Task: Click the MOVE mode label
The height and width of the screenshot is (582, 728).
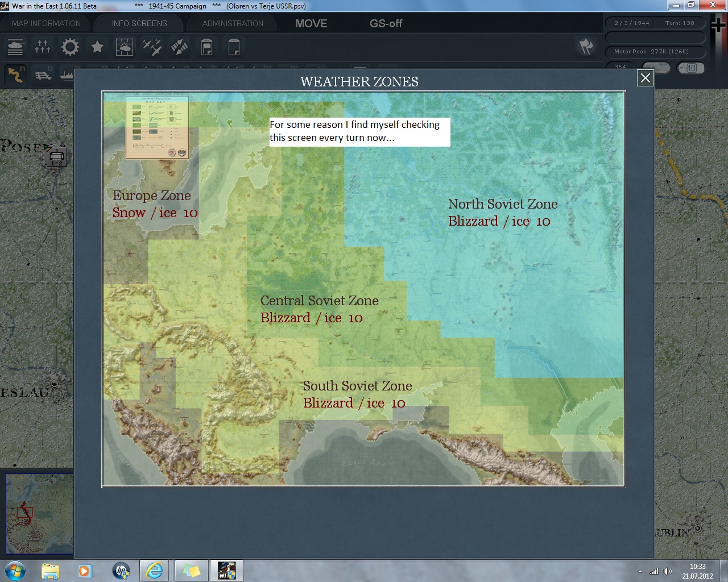Action: click(x=311, y=23)
